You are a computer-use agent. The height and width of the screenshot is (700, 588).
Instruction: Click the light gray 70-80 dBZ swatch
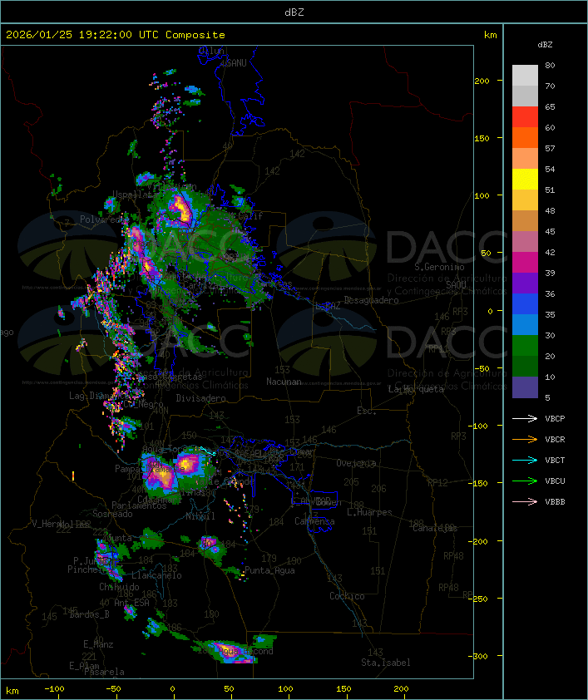525,76
